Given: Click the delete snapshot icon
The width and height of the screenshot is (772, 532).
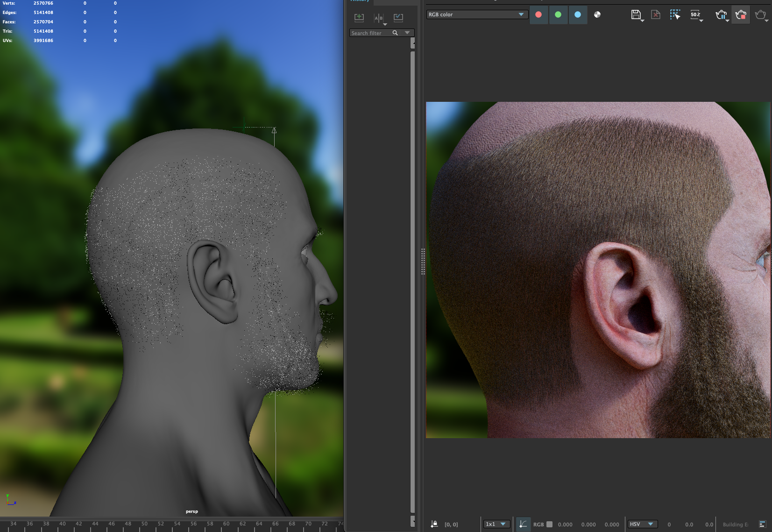Looking at the screenshot, I should (x=656, y=14).
